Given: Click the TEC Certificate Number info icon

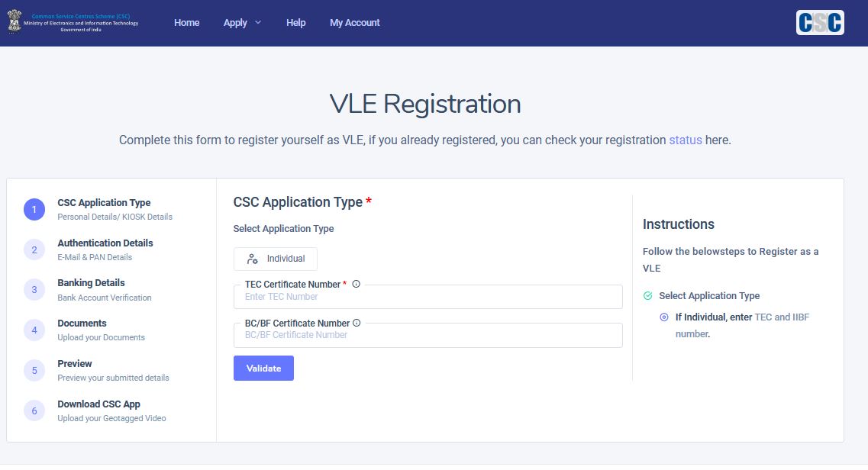Looking at the screenshot, I should [356, 284].
